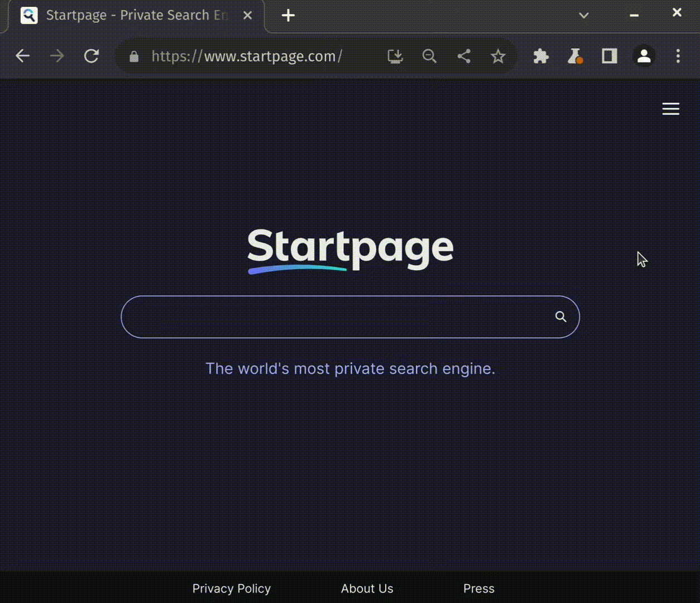Open the zoom magnifier icon in address bar
Screen dimensions: 700x603
click(429, 56)
